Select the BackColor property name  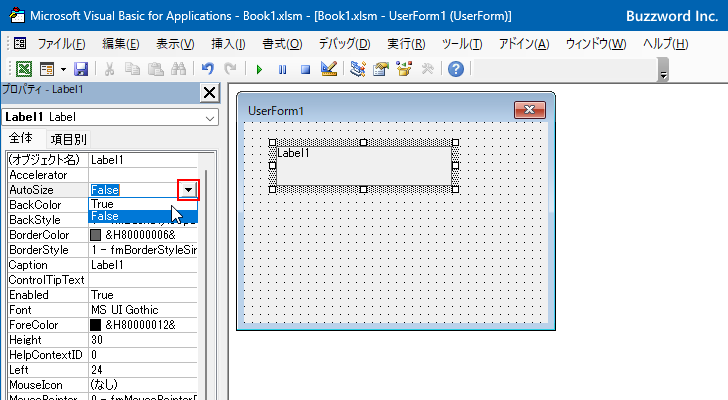point(48,205)
